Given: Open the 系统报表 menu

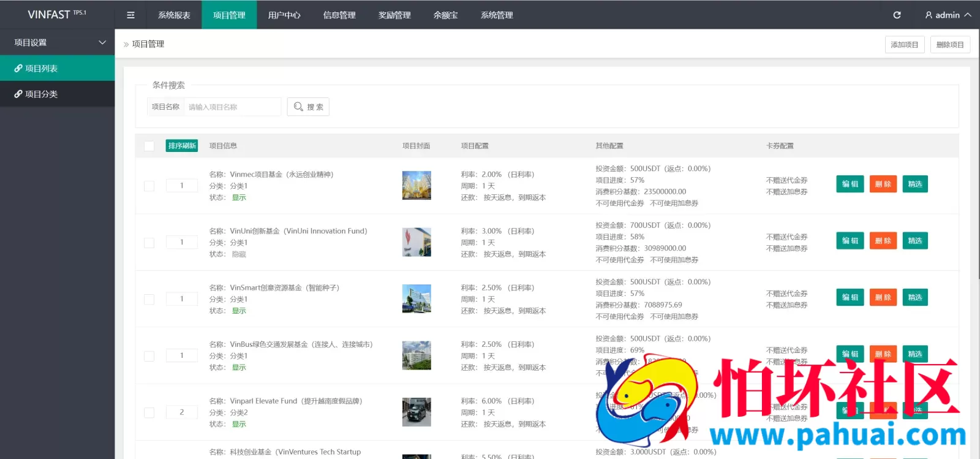Looking at the screenshot, I should pos(174,15).
